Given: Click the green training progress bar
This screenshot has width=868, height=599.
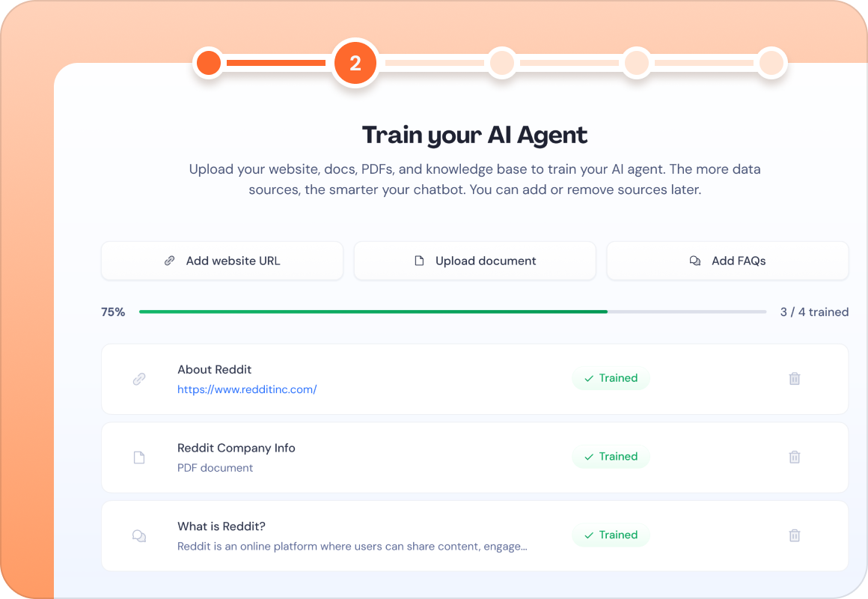Looking at the screenshot, I should 373,312.
